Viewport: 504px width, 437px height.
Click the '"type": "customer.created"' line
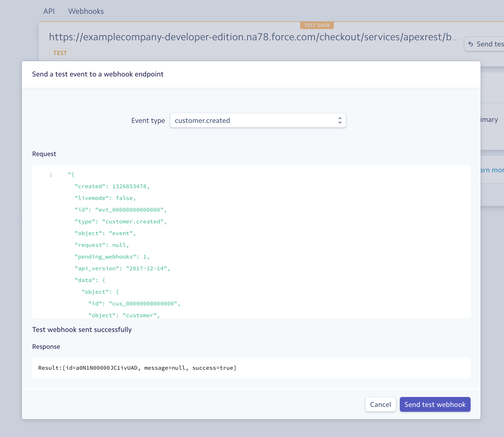121,222
